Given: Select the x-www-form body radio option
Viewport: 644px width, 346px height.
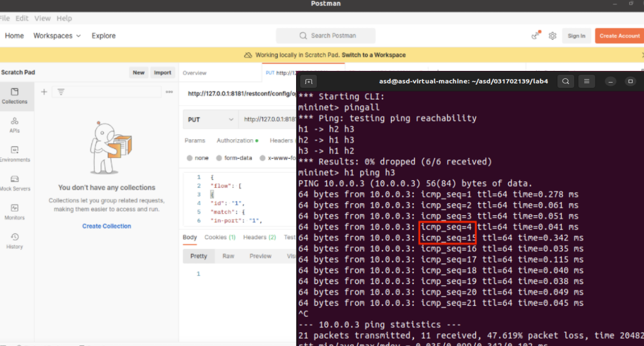Looking at the screenshot, I should click(x=277, y=158).
